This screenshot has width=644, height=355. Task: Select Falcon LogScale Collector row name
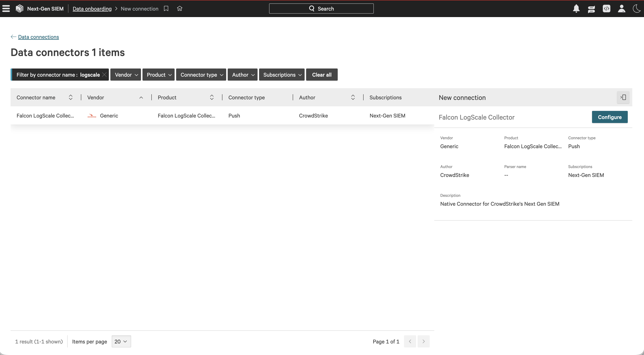[45, 116]
